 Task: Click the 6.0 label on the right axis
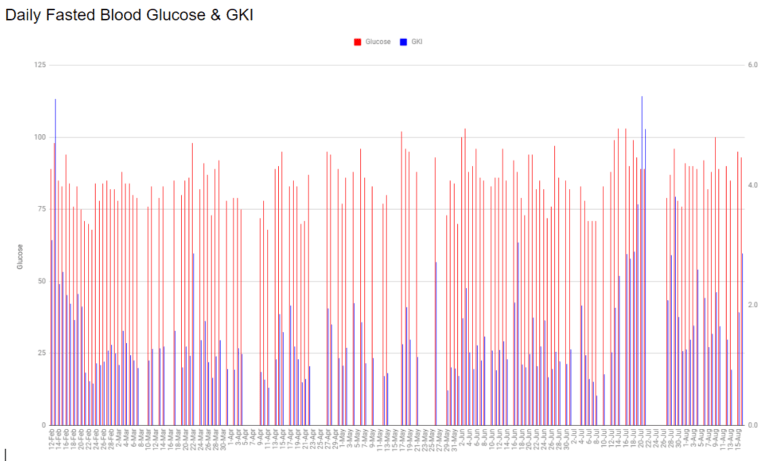753,65
